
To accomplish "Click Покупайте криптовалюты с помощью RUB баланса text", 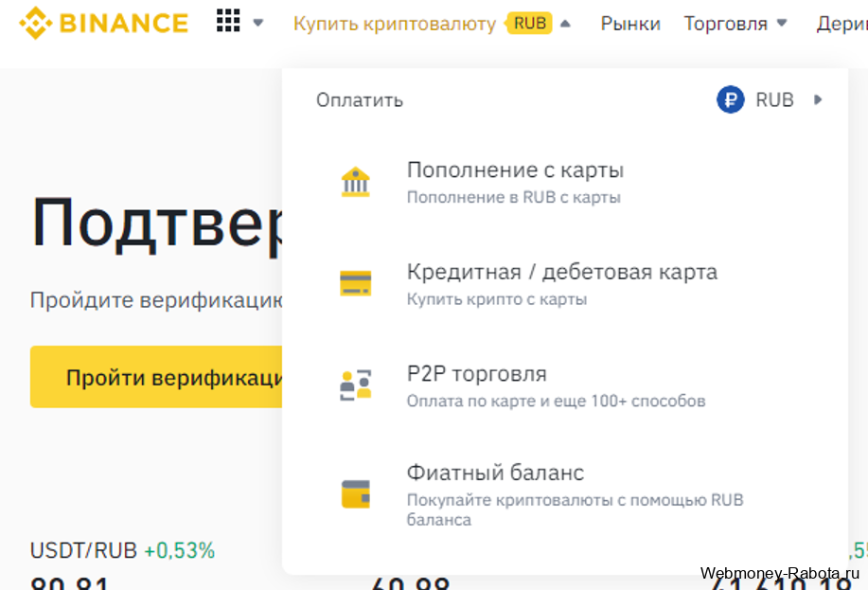I will pos(575,510).
